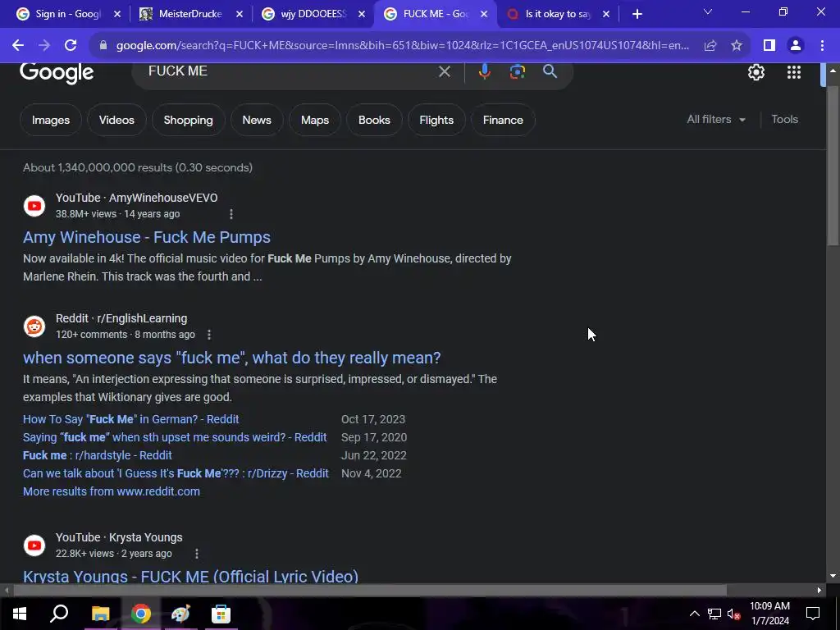Open File Explorer from the taskbar
Screen dimensions: 840x630
pos(100,614)
